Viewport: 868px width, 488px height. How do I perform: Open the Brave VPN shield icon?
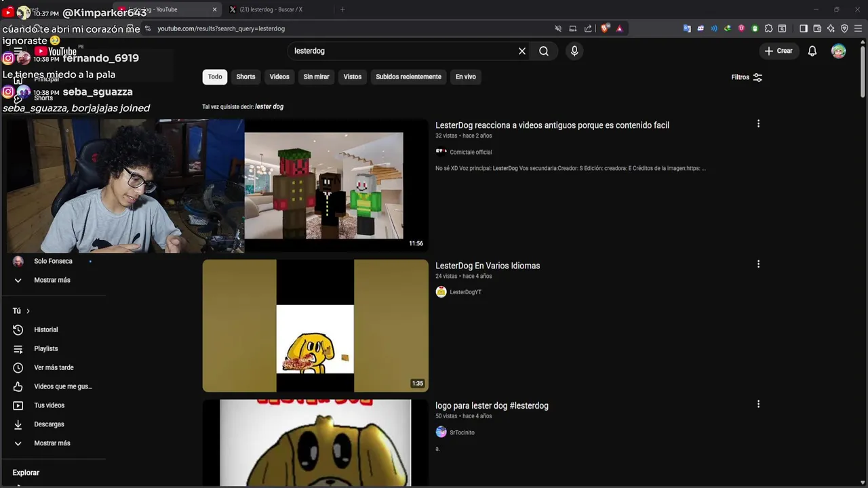(x=844, y=28)
